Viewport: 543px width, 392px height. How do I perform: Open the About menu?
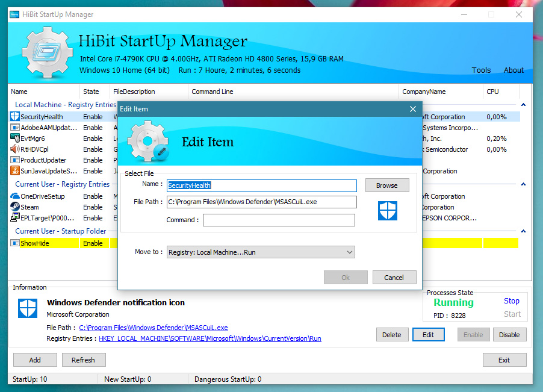click(x=514, y=70)
